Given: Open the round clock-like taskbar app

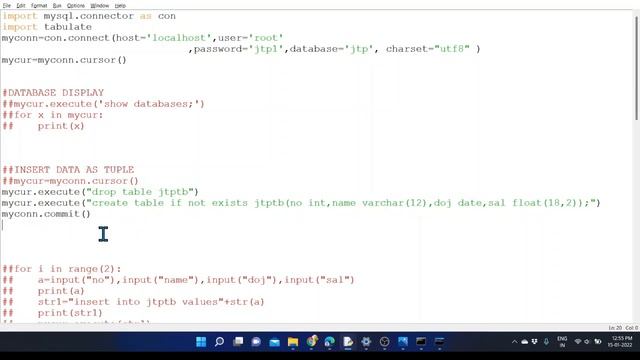Looking at the screenshot, I should tap(384, 342).
